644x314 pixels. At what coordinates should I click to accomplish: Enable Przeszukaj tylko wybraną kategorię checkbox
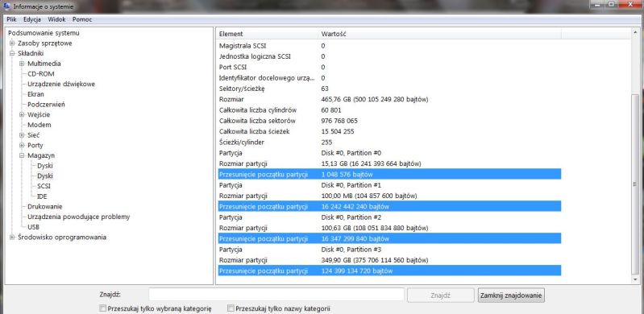[x=102, y=308]
